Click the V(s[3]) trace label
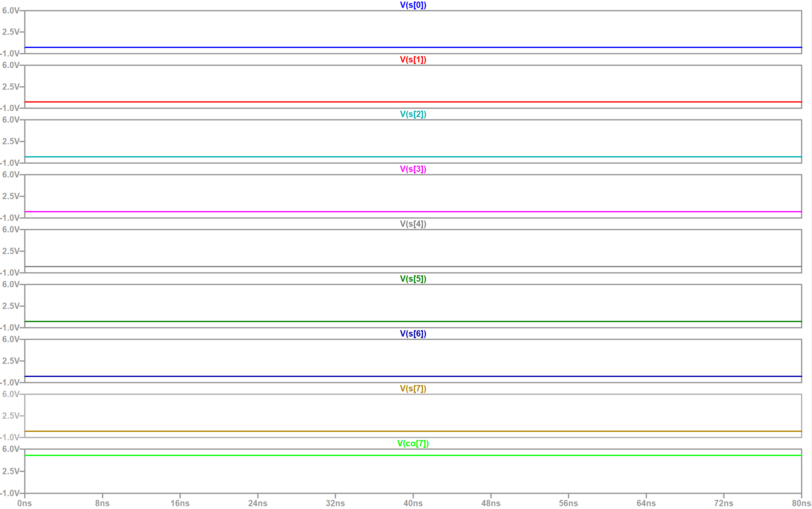Image resolution: width=812 pixels, height=509 pixels. click(413, 169)
